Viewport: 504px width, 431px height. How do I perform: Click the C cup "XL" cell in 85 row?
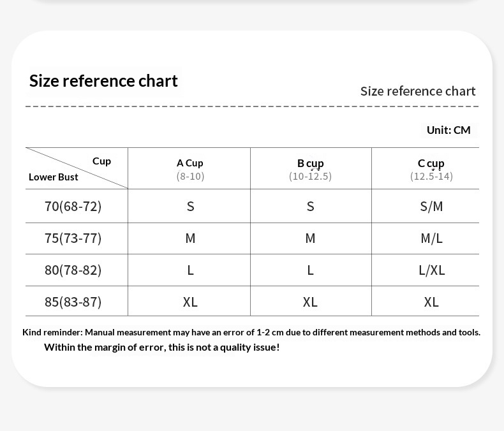pos(431,302)
